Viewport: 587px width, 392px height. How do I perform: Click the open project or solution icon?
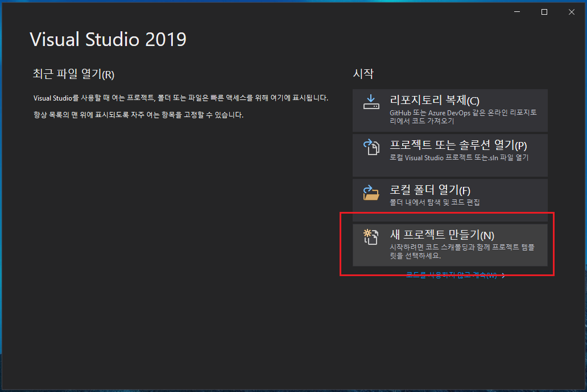(x=371, y=147)
